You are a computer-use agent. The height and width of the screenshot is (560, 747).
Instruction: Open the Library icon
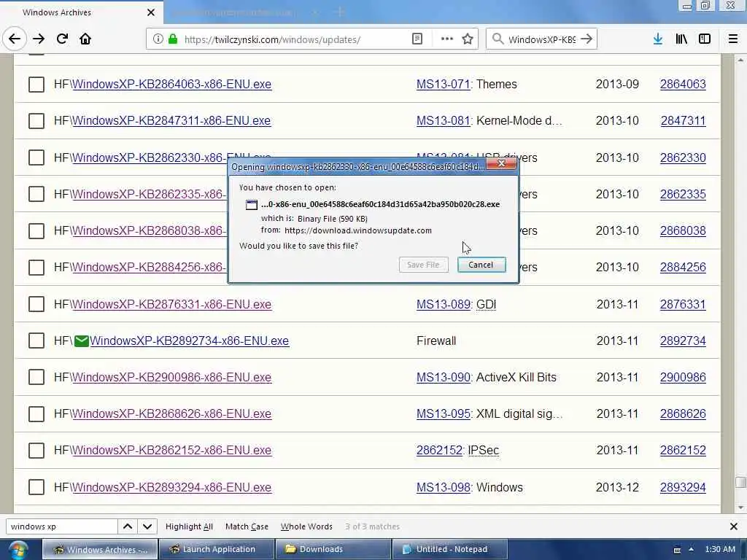click(681, 39)
